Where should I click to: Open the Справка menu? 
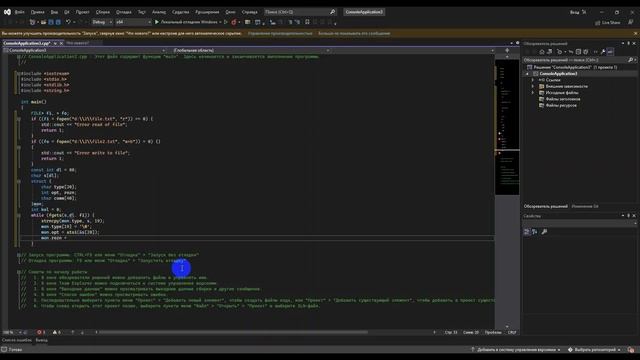pos(249,12)
